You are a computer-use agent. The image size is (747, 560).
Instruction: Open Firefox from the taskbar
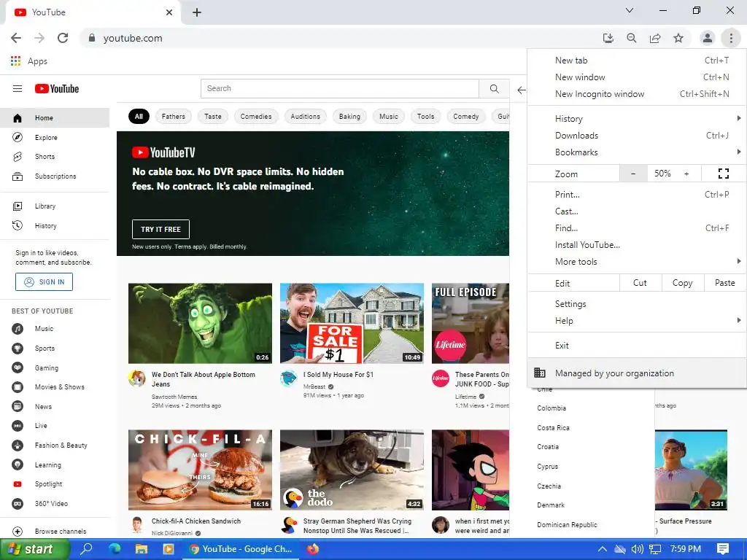click(312, 549)
